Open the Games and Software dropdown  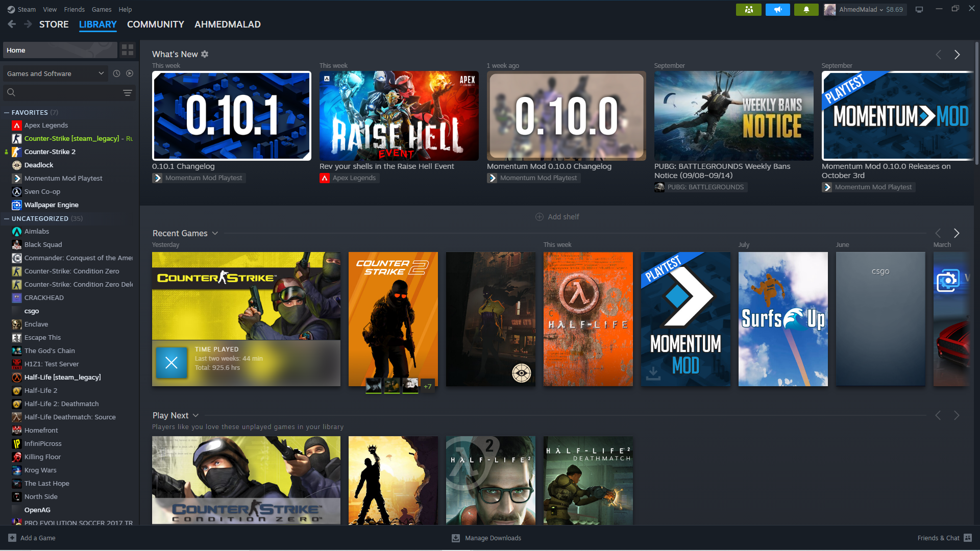pyautogui.click(x=55, y=73)
